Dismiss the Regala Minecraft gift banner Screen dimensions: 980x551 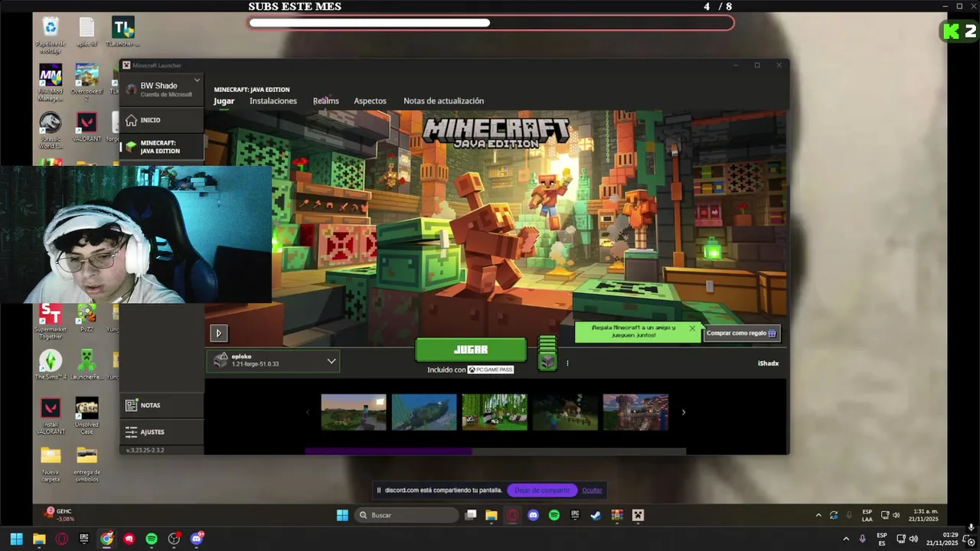(692, 328)
